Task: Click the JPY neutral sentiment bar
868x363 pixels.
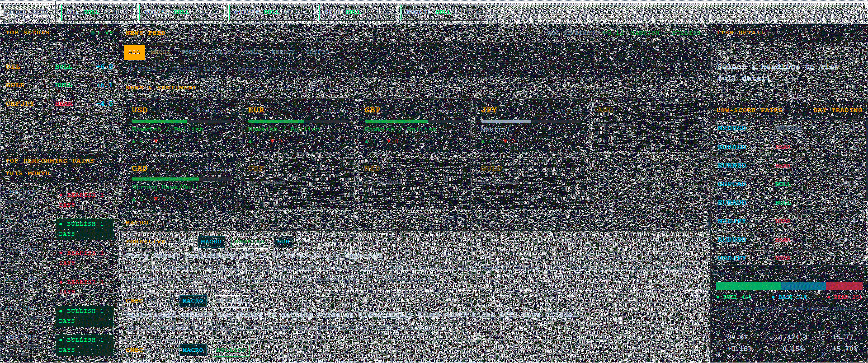Action: (532, 121)
